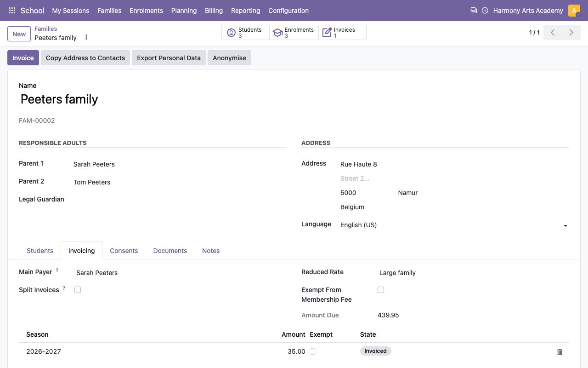The width and height of the screenshot is (588, 368).
Task: Open the apps grid menu icon
Action: 12,11
